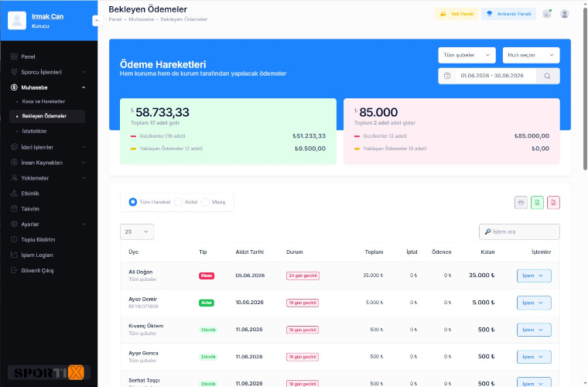The height and width of the screenshot is (387, 588).
Task: Click the Veli Paneli button
Action: (x=456, y=14)
